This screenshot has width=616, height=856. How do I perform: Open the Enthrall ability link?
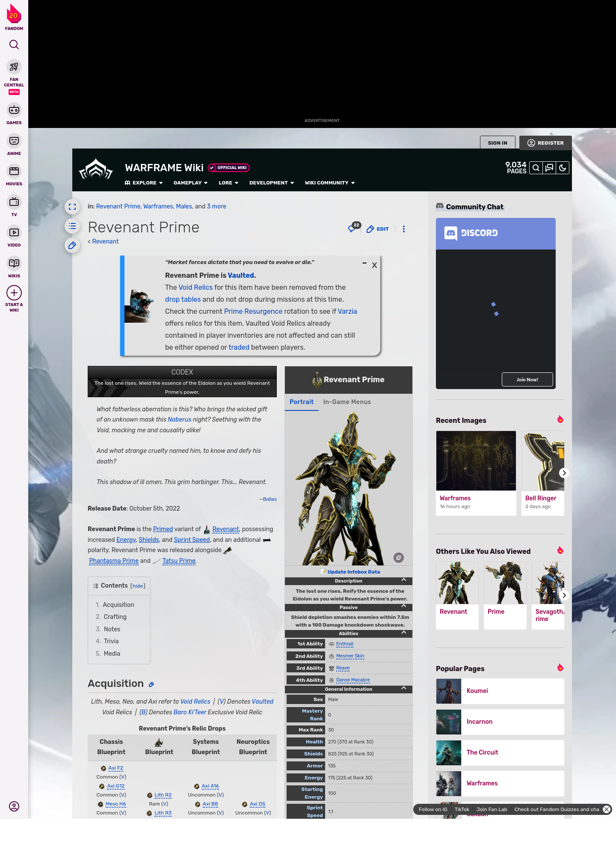click(345, 644)
